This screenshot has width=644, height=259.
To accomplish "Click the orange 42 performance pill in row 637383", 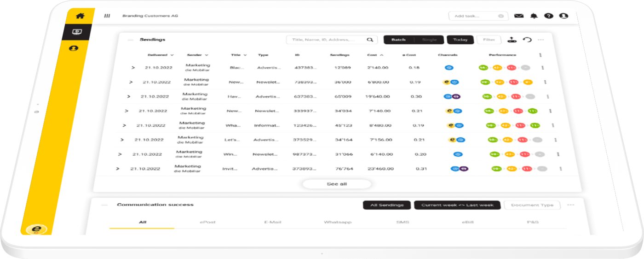I will (x=502, y=97).
